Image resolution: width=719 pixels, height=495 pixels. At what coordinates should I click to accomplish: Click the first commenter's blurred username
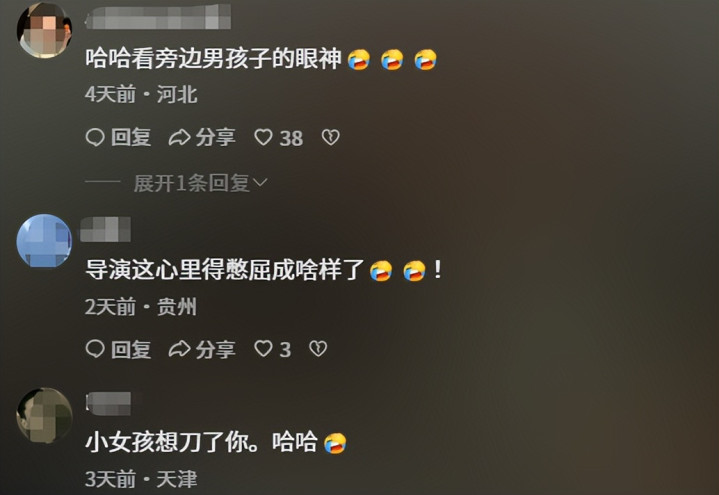pyautogui.click(x=158, y=17)
